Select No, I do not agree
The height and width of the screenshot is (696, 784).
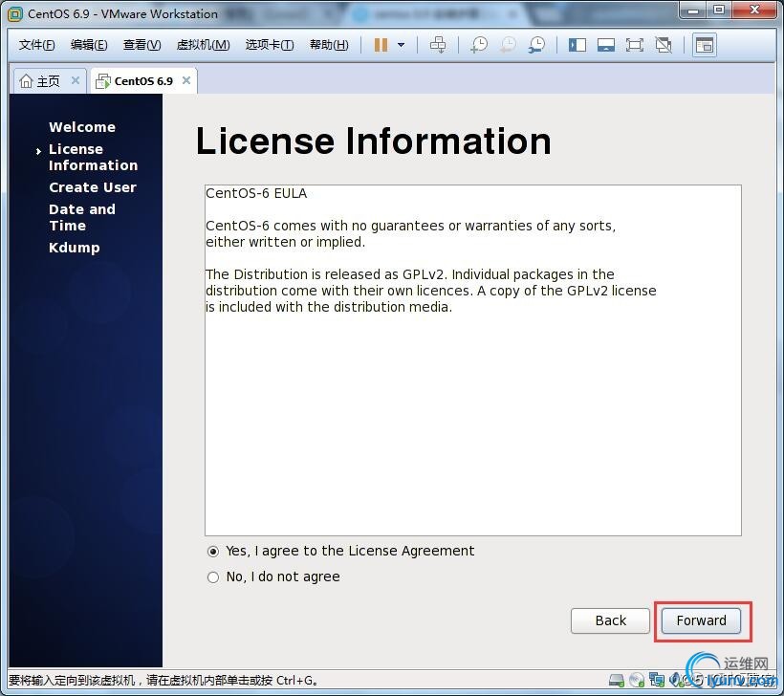coord(273,577)
